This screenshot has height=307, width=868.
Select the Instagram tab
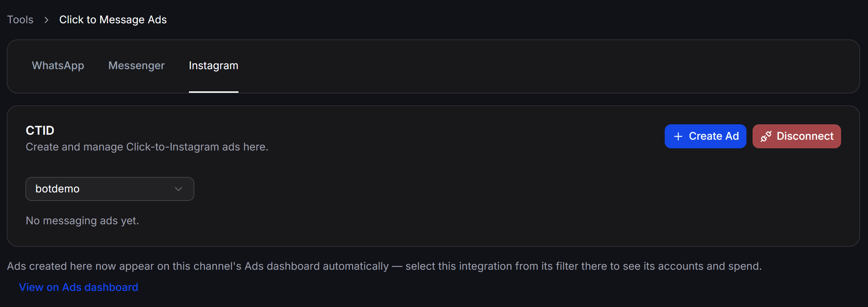tap(214, 66)
